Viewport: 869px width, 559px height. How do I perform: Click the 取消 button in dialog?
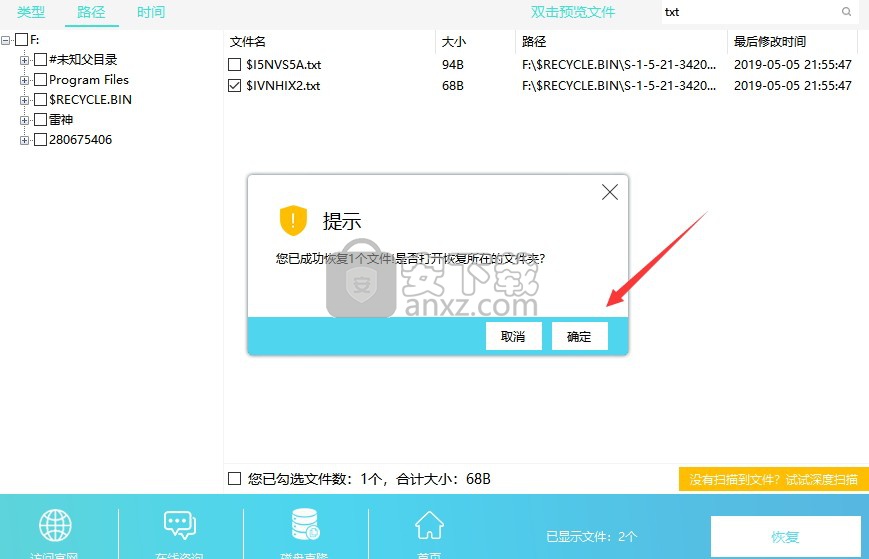(x=513, y=336)
